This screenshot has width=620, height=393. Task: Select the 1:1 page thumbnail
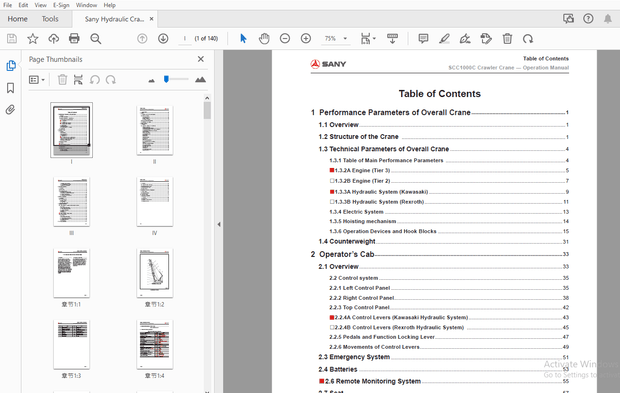[72, 273]
